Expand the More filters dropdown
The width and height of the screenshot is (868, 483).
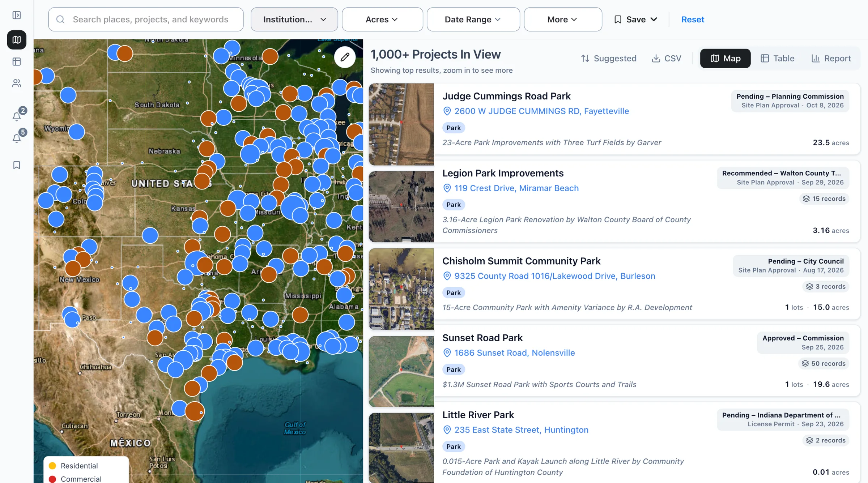click(x=563, y=20)
